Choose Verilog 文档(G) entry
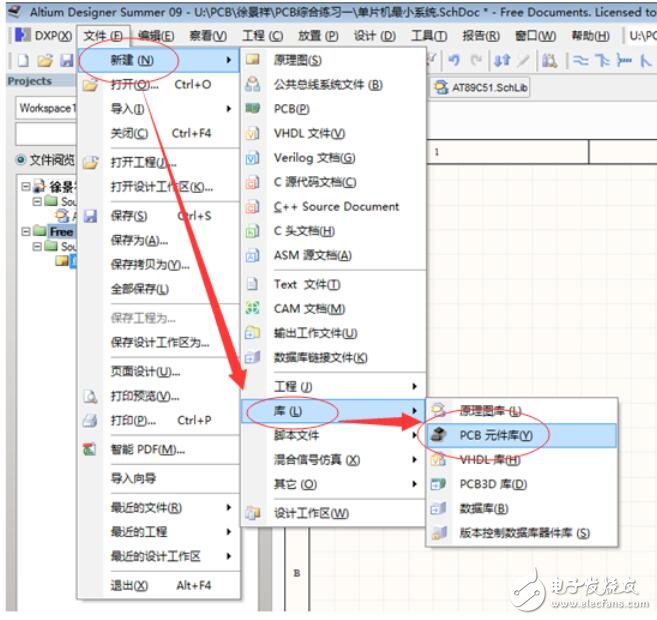The height and width of the screenshot is (620, 657). tap(334, 158)
